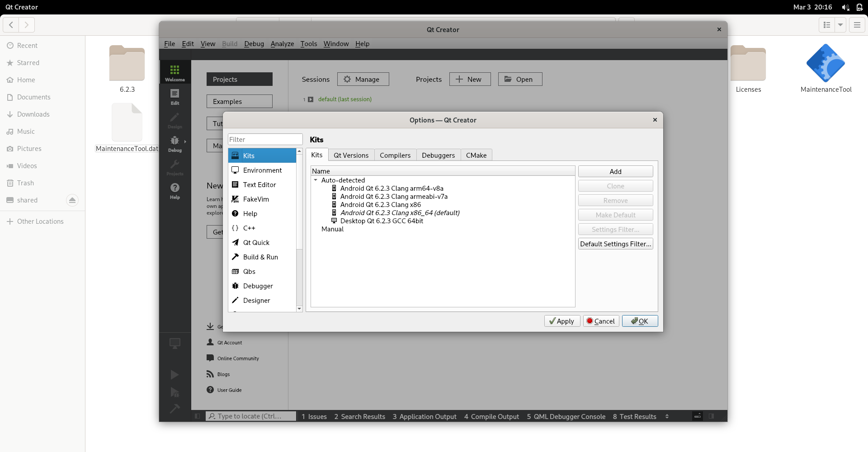Click the options Filter input field
The height and width of the screenshot is (452, 868).
265,139
